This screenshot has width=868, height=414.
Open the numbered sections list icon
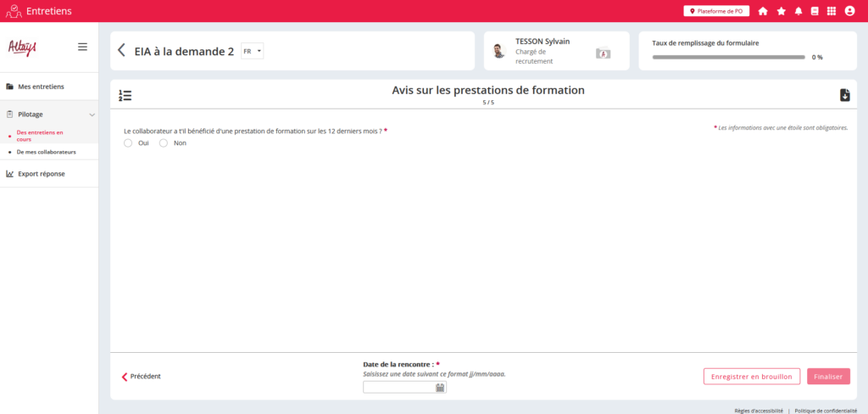[125, 95]
